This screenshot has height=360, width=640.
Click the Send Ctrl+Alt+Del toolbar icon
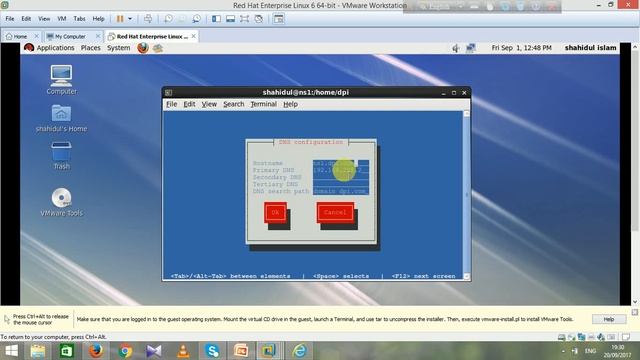pos(148,19)
